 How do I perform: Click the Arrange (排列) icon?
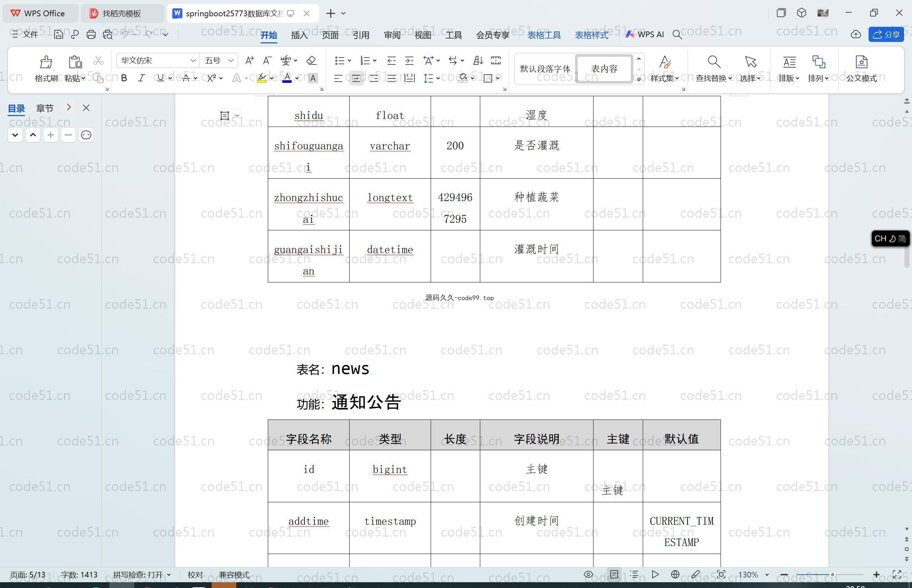(x=818, y=62)
